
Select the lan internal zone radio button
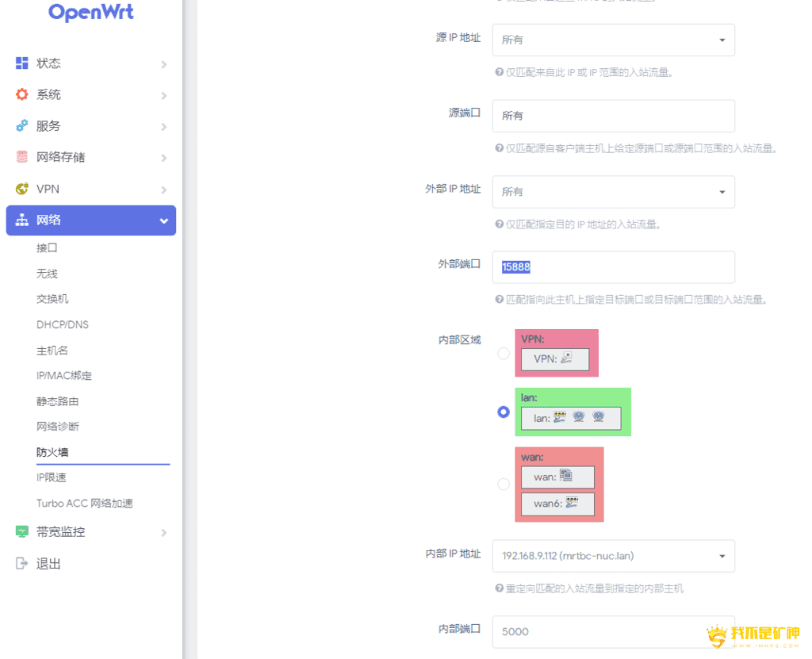point(504,412)
